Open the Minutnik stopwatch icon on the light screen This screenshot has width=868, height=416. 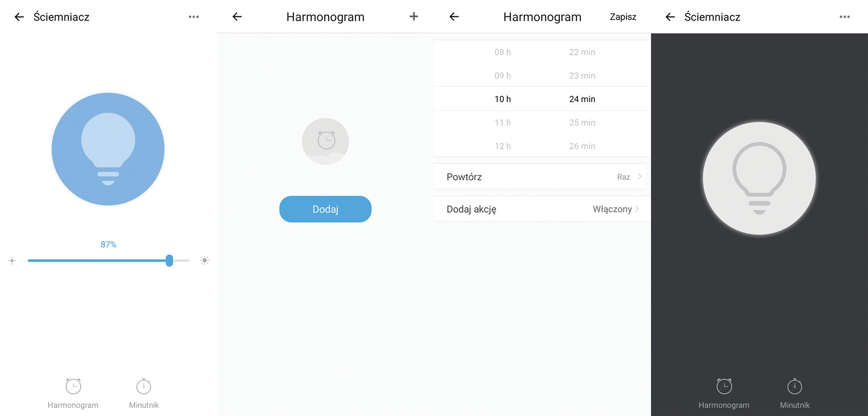coord(144,386)
